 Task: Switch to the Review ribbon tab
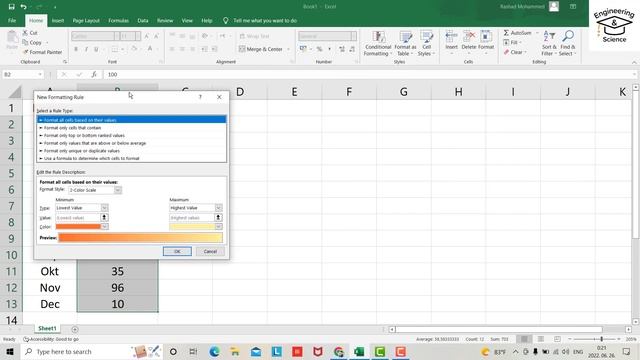click(x=165, y=20)
